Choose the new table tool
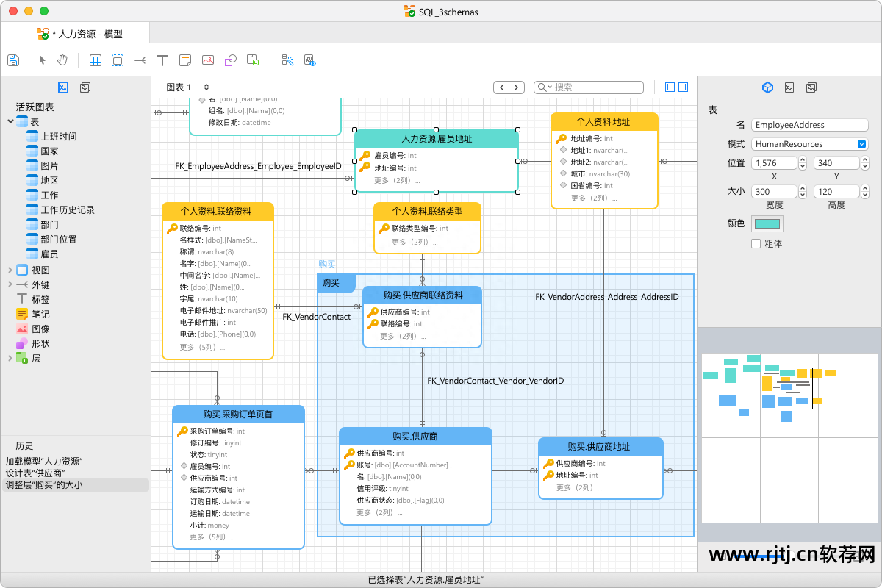The width and height of the screenshot is (882, 588). [96, 60]
